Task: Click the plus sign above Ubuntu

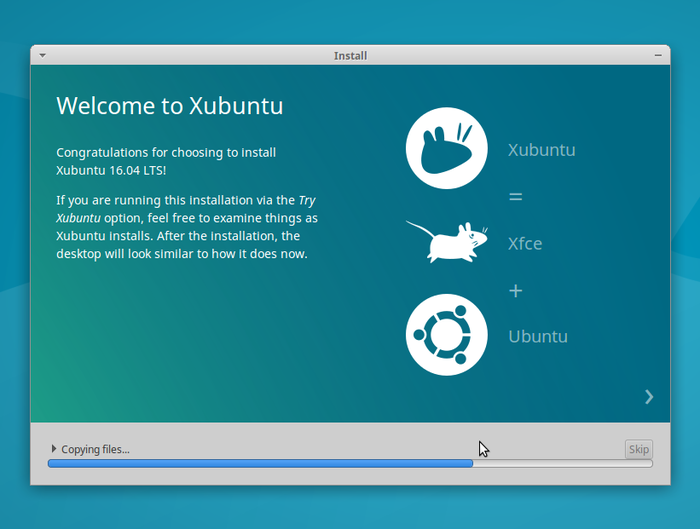Action: point(516,291)
